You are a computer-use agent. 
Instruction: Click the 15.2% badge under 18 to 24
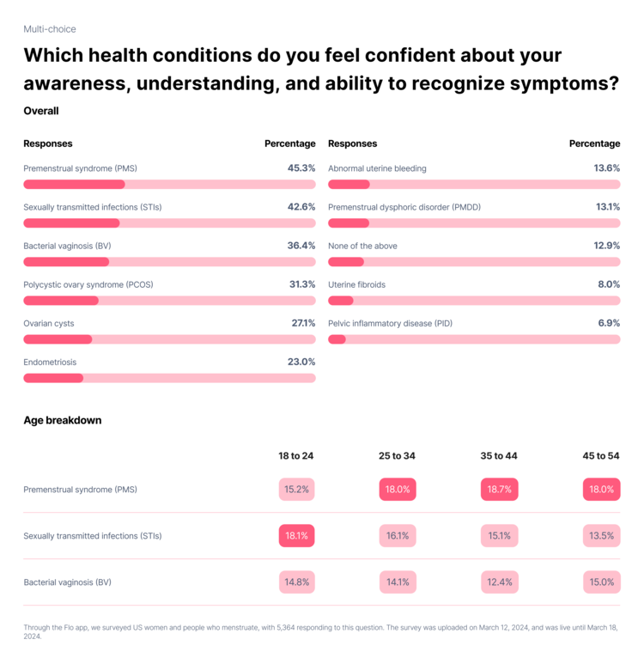point(296,490)
